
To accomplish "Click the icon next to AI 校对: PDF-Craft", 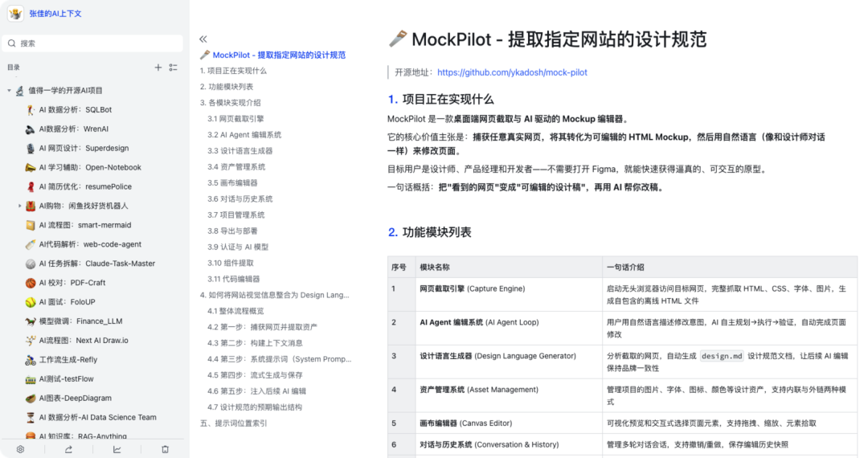I will [x=31, y=283].
